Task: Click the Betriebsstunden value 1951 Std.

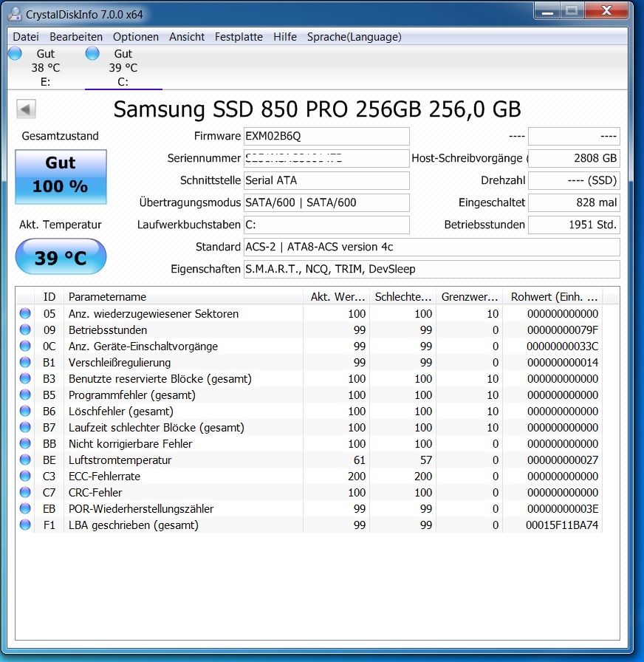Action: [574, 225]
